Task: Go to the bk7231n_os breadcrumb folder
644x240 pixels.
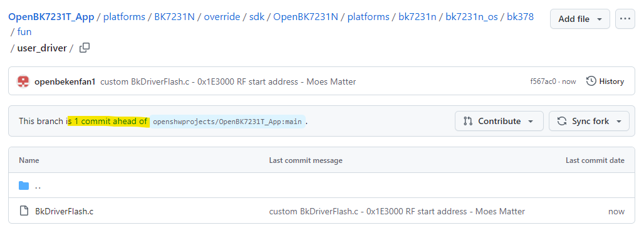Action: tap(472, 17)
